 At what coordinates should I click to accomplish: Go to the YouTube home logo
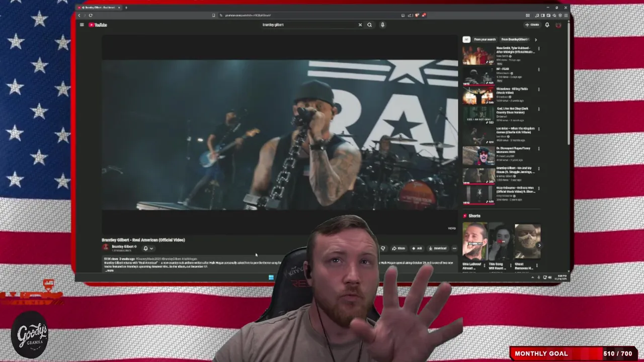(98, 25)
